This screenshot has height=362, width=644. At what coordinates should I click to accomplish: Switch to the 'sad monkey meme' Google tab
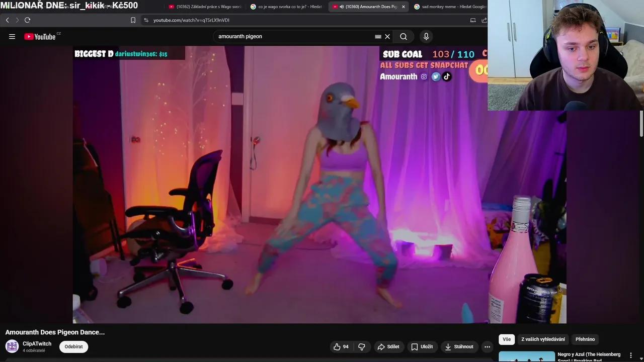[449, 7]
